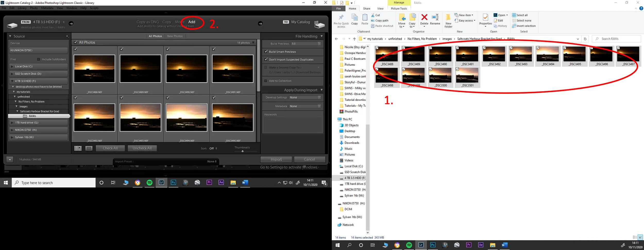Open the Library menu in Lightroom
This screenshot has height=250, width=644.
click(22, 8)
